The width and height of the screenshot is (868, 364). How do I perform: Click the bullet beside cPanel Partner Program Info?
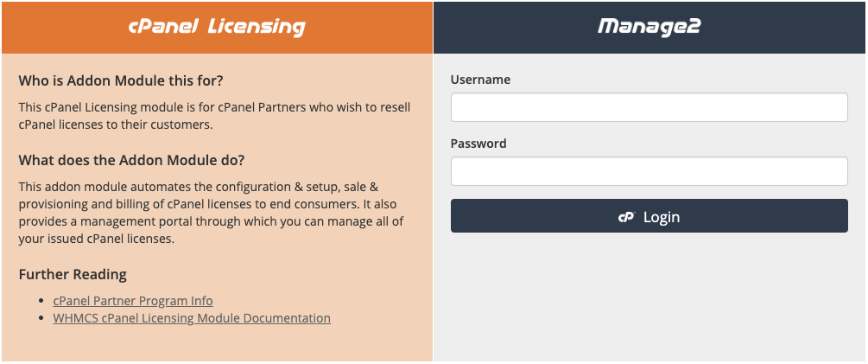point(41,301)
